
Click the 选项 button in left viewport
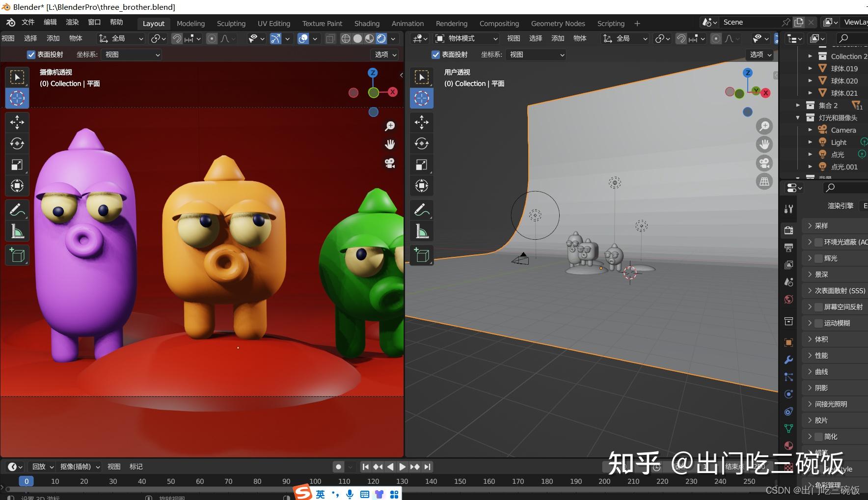(x=385, y=55)
